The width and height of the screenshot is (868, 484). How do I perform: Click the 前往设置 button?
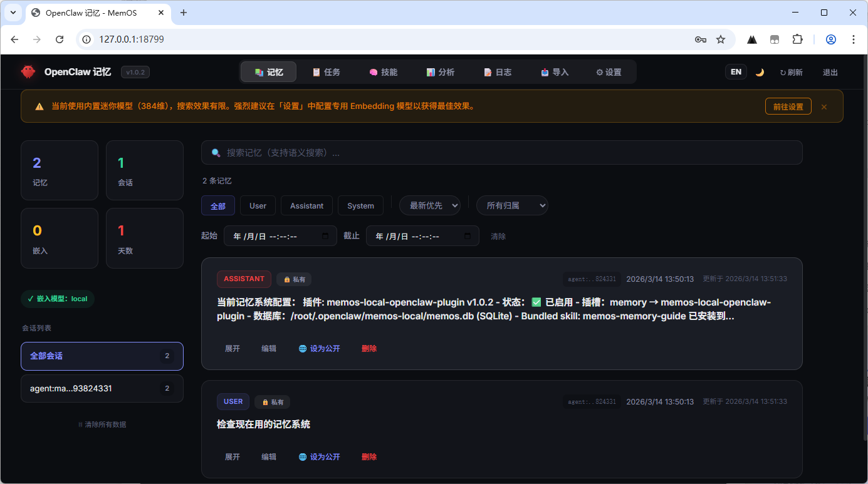coord(788,106)
